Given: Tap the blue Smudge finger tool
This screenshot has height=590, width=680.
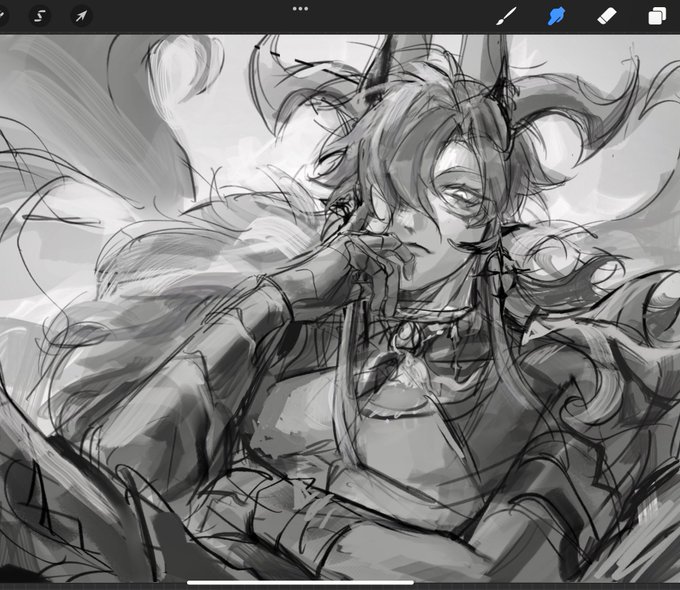Looking at the screenshot, I should [x=556, y=16].
